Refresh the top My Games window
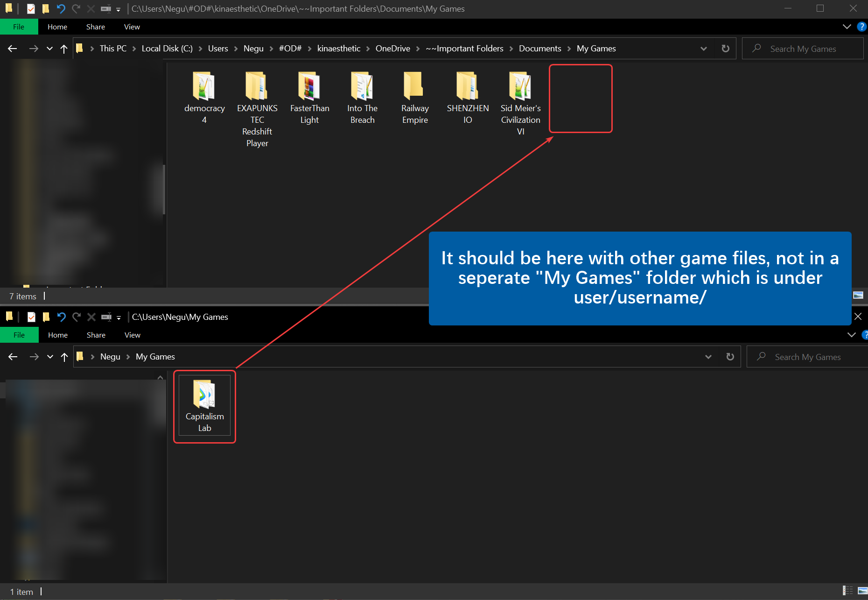868x600 pixels. 725,49
